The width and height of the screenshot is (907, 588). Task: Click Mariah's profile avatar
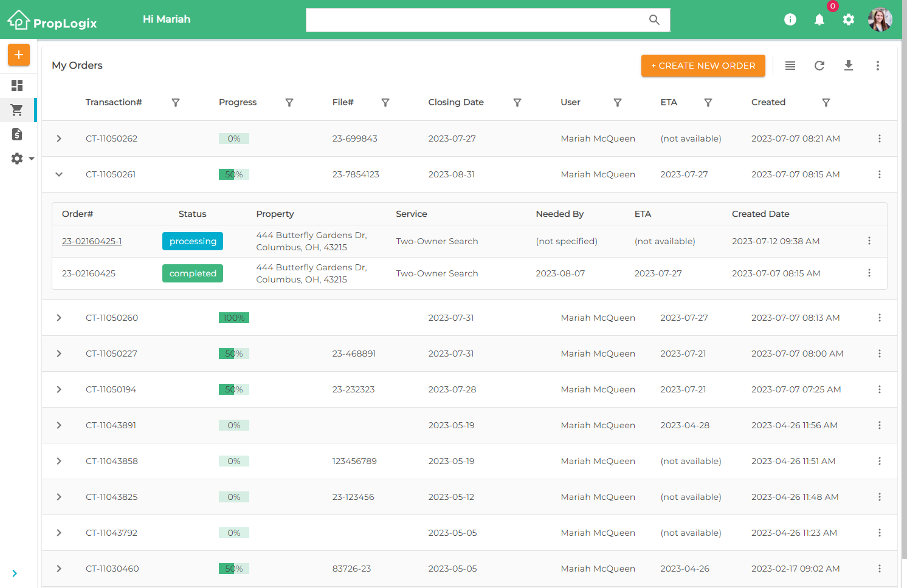tap(880, 19)
